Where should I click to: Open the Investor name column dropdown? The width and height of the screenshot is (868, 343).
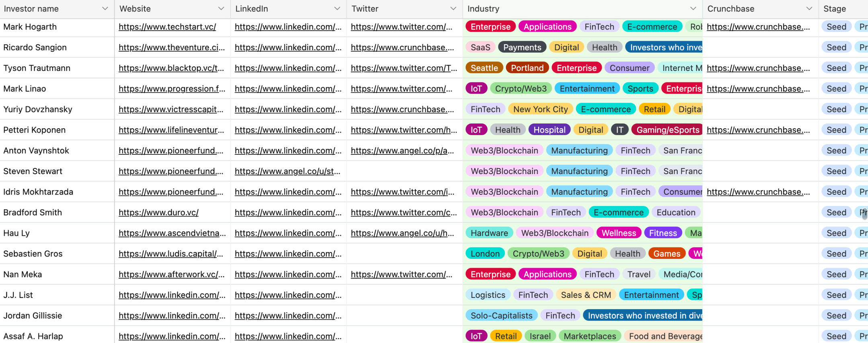coord(105,8)
